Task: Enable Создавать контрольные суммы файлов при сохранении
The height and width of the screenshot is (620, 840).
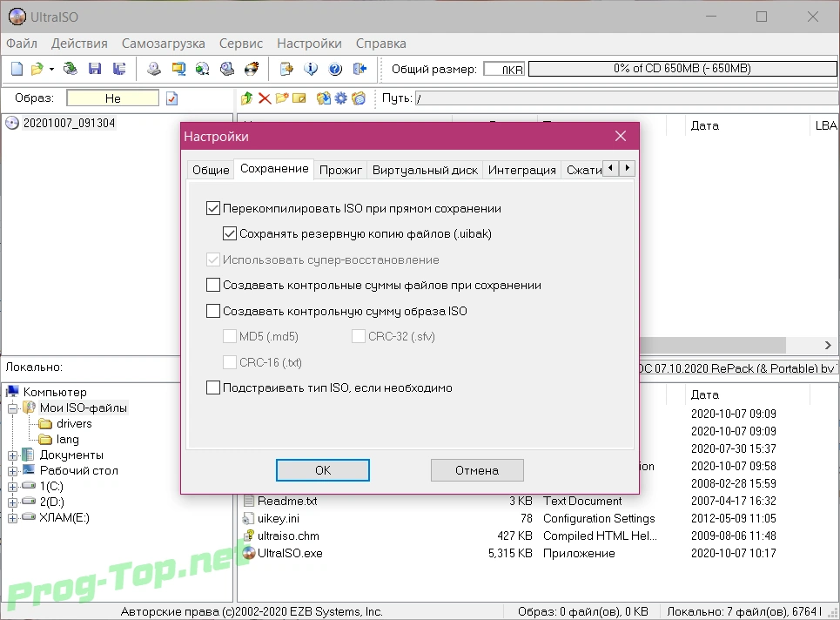Action: [213, 285]
